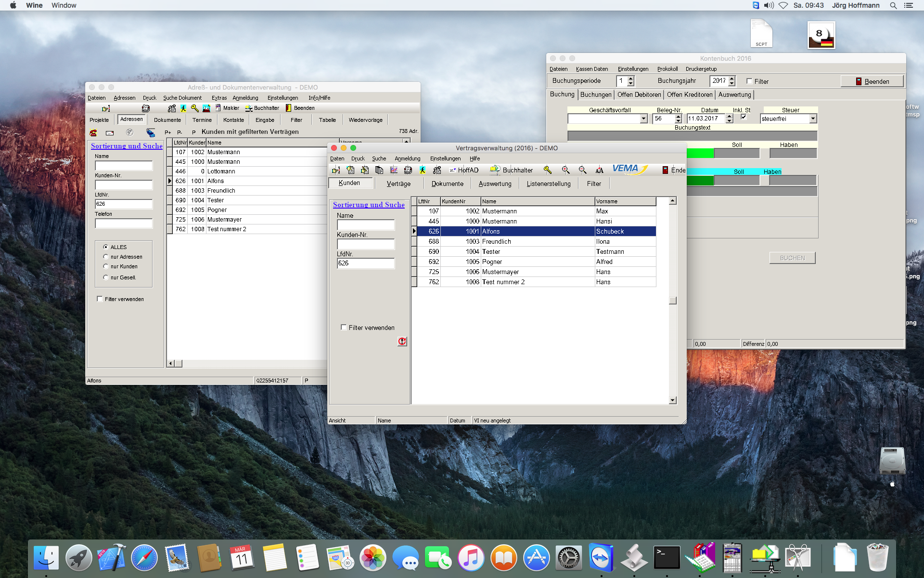Select the ALLES radio button
This screenshot has width=924, height=578.
[106, 247]
